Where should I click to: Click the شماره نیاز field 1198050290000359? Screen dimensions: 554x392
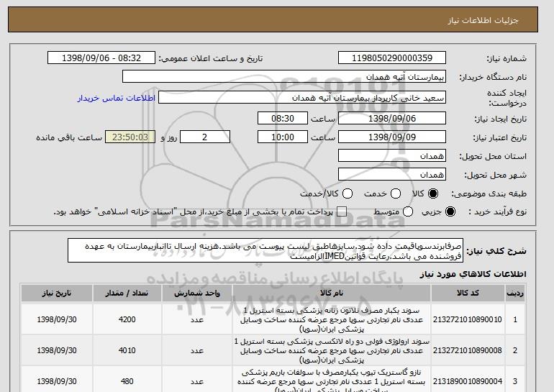point(392,58)
